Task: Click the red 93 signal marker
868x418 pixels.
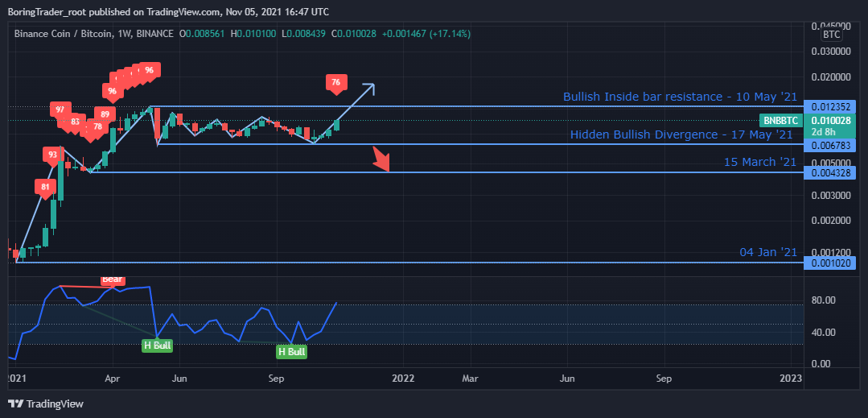Action: pyautogui.click(x=53, y=154)
